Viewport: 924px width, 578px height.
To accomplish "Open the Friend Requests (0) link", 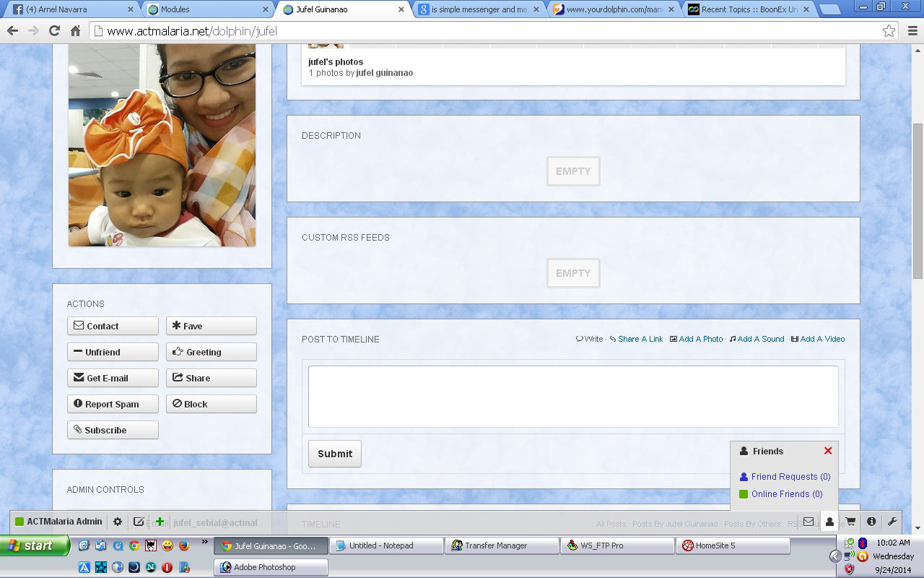I will pos(790,477).
